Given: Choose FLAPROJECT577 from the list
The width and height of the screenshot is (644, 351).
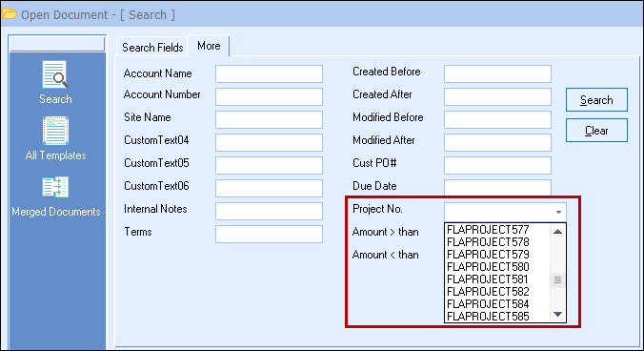Looking at the screenshot, I should (488, 229).
